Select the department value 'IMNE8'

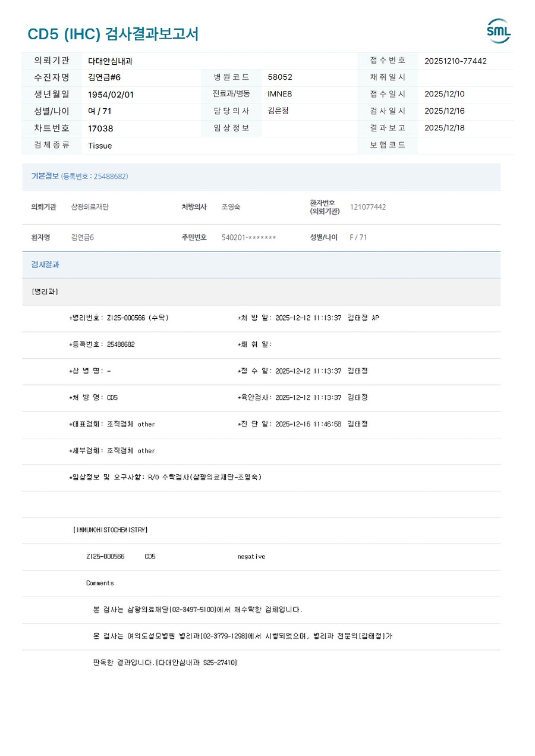(x=280, y=94)
